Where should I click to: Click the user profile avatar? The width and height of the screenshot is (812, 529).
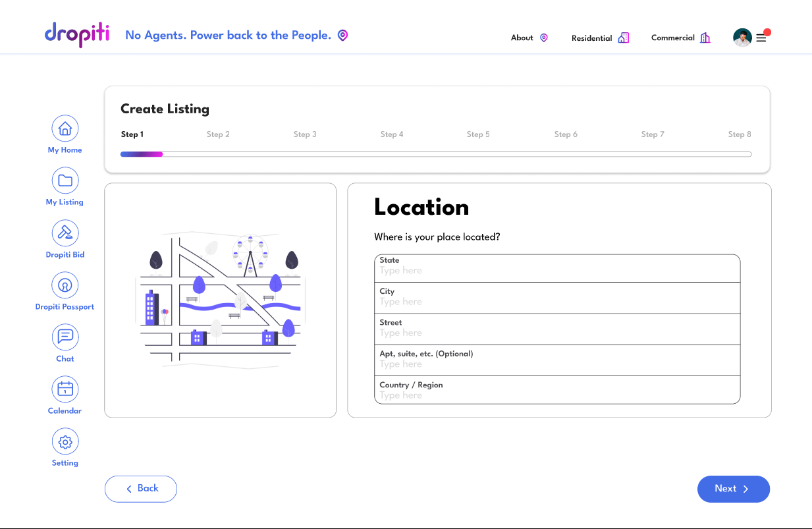click(742, 38)
